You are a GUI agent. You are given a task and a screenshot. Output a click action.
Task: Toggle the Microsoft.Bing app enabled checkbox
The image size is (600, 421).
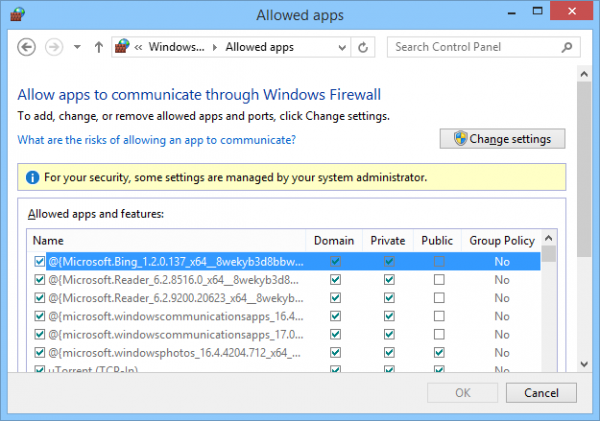39,261
